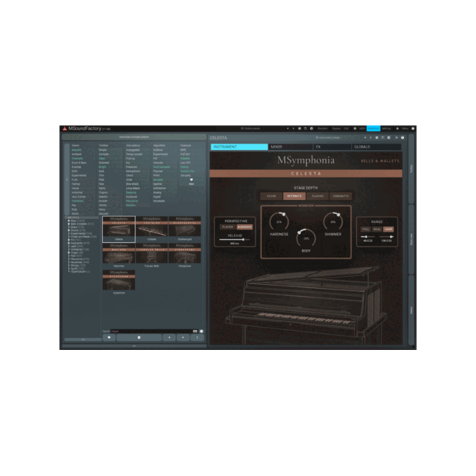The image size is (476, 476).
Task: Select the Classic stage depth button
Action: pyautogui.click(x=317, y=196)
